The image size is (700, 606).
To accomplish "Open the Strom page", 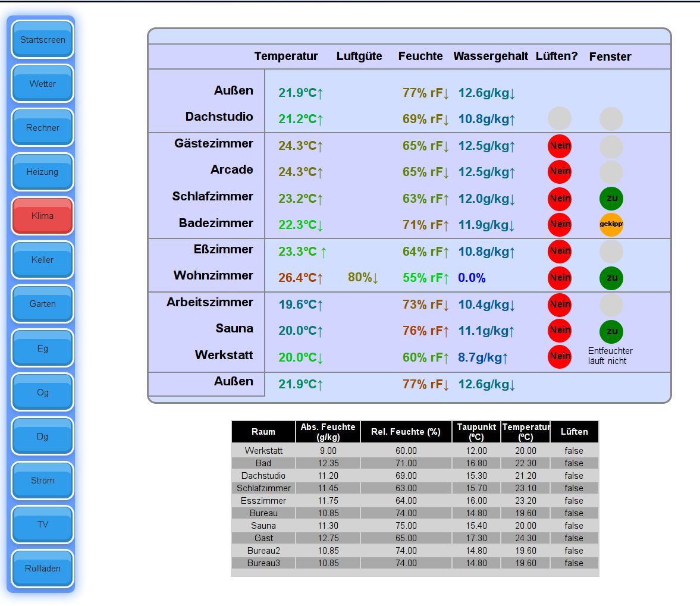I will point(42,480).
